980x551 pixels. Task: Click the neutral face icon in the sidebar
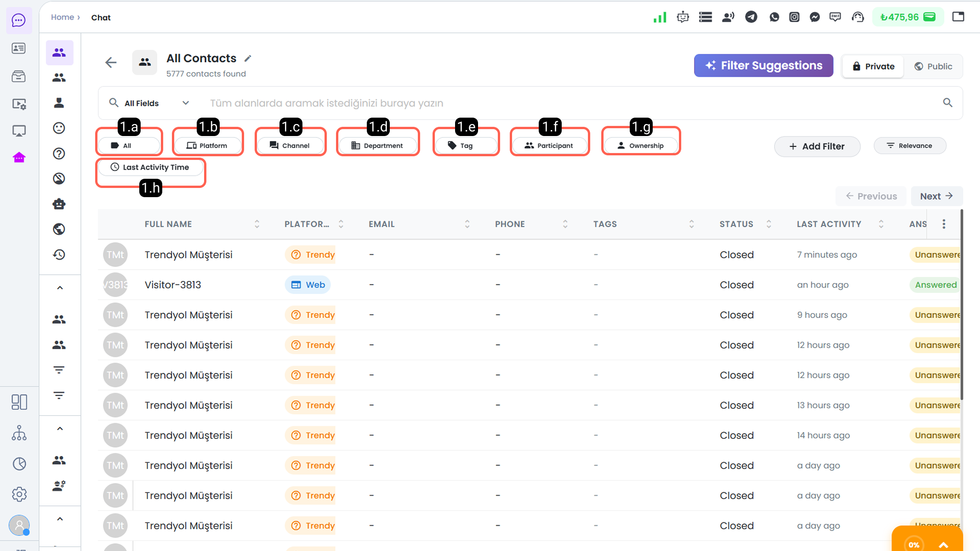[59, 128]
